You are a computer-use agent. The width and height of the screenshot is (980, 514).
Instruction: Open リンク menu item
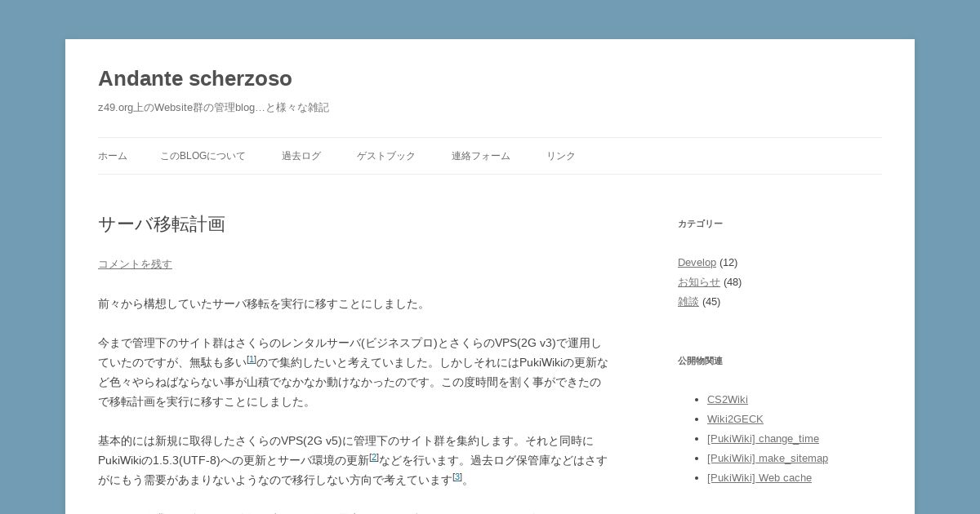point(561,156)
